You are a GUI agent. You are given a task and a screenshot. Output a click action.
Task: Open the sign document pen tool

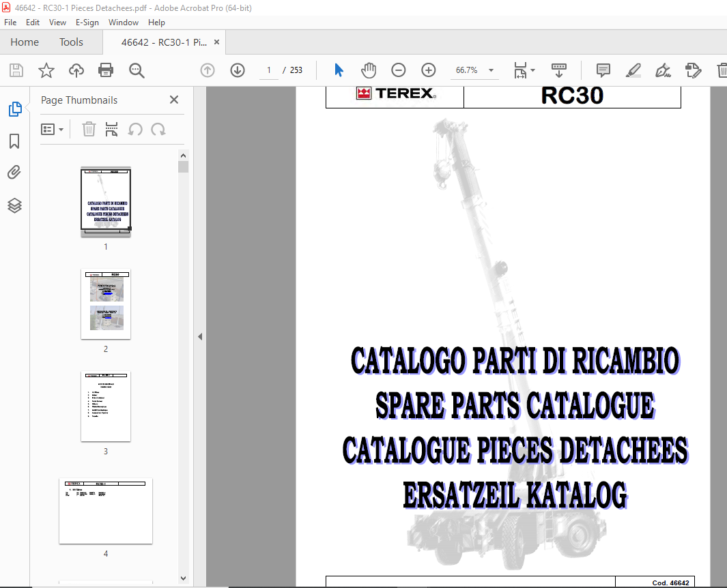663,70
